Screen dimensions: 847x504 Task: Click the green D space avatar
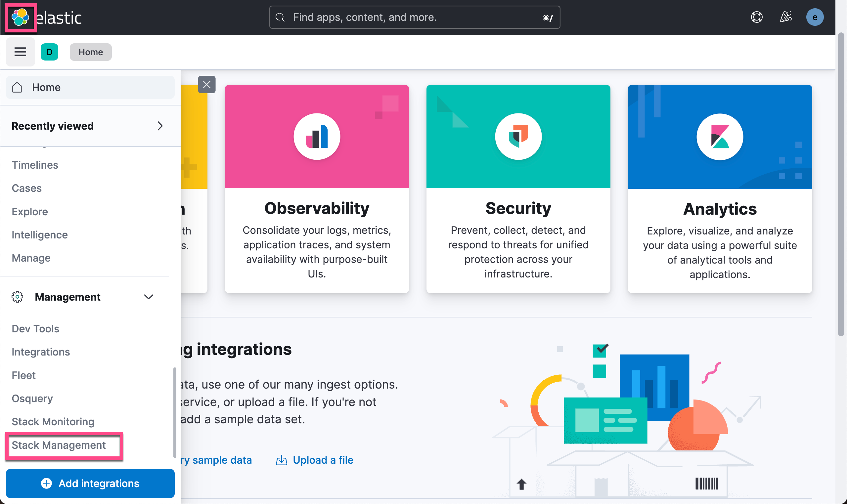pyautogui.click(x=49, y=52)
